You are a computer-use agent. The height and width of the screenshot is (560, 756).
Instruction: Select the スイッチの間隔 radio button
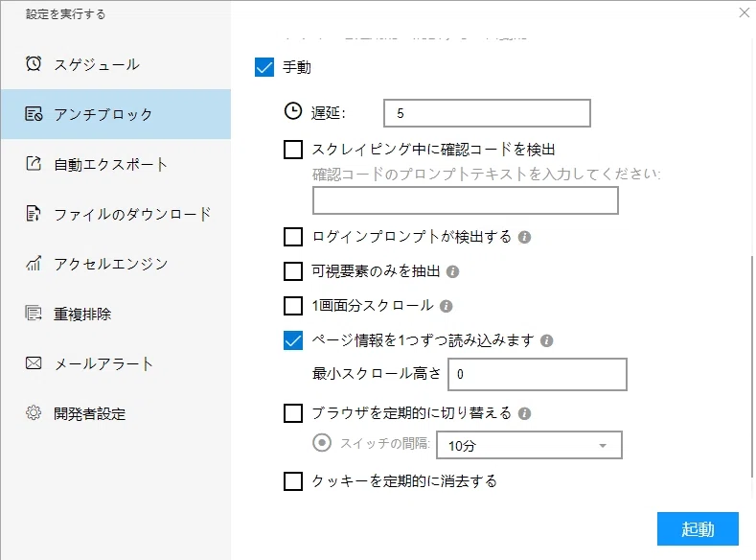(322, 442)
